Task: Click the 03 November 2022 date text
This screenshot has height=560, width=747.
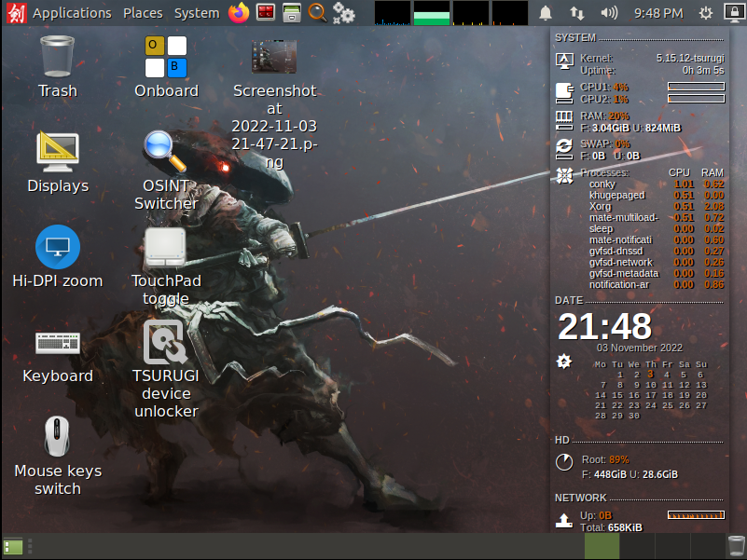Action: [640, 348]
